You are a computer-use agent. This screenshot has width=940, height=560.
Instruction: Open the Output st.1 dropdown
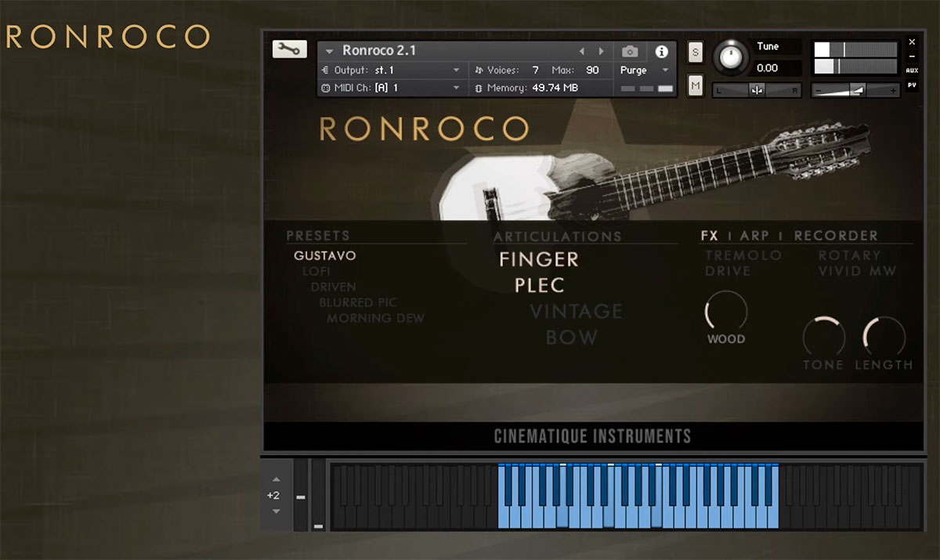click(x=391, y=70)
